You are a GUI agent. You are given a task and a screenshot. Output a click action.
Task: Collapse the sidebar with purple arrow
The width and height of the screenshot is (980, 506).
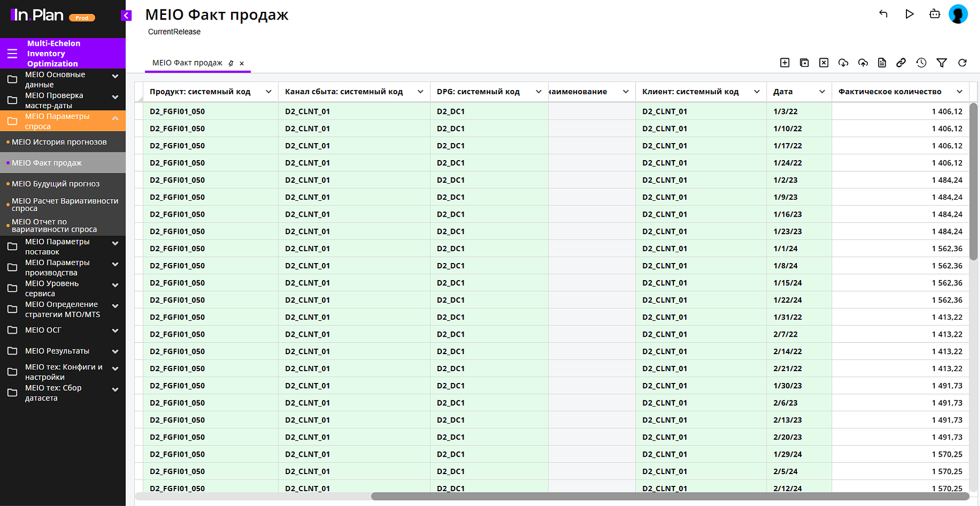click(126, 15)
